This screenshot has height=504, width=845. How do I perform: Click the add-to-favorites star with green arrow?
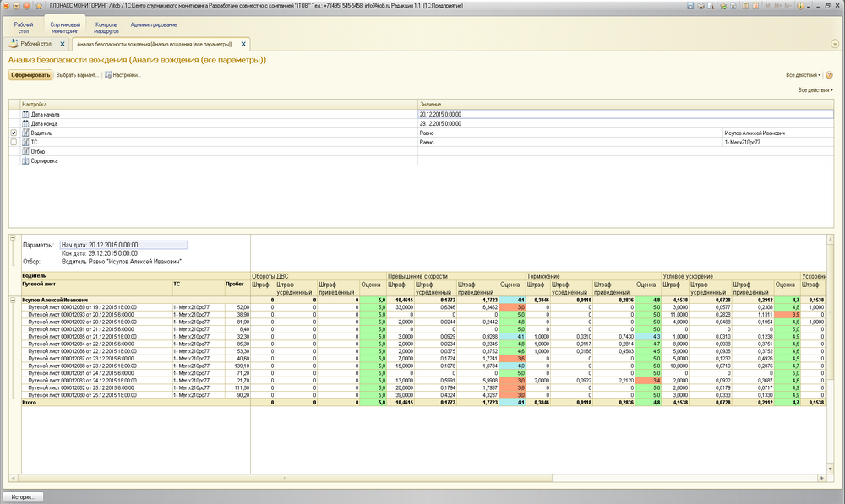point(723,6)
